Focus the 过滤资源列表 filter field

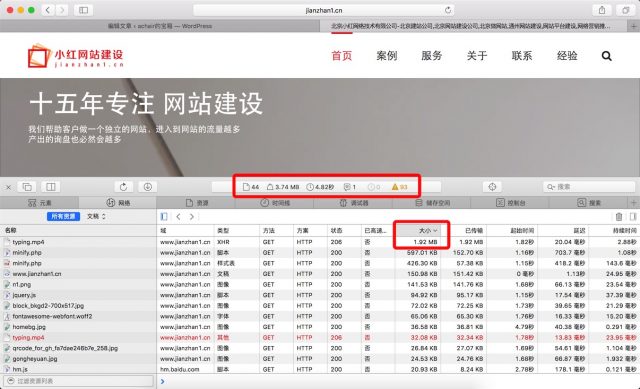(x=78, y=381)
